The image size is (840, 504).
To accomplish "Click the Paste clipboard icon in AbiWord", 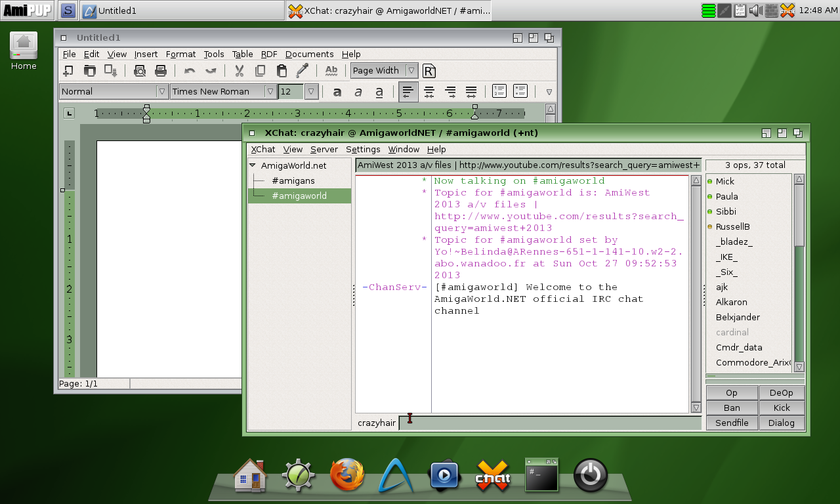I will [282, 71].
